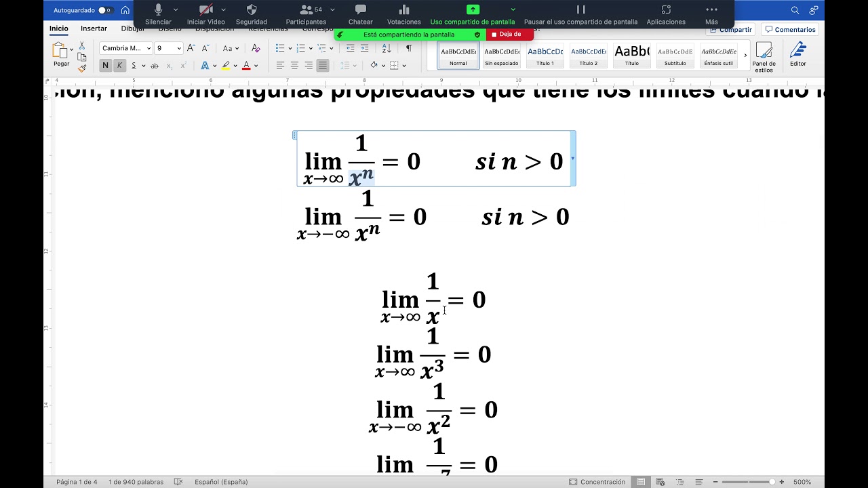
Task: Apply the Normal style
Action: 458,56
